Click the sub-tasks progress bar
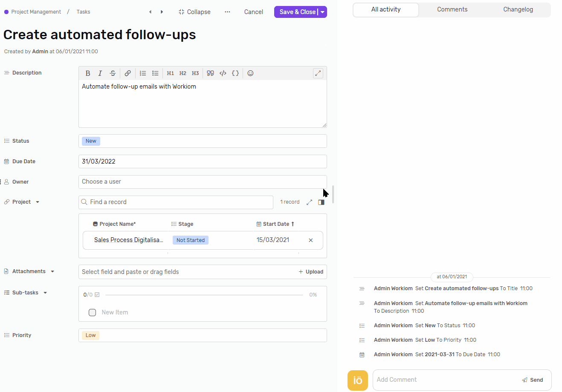 (204, 295)
